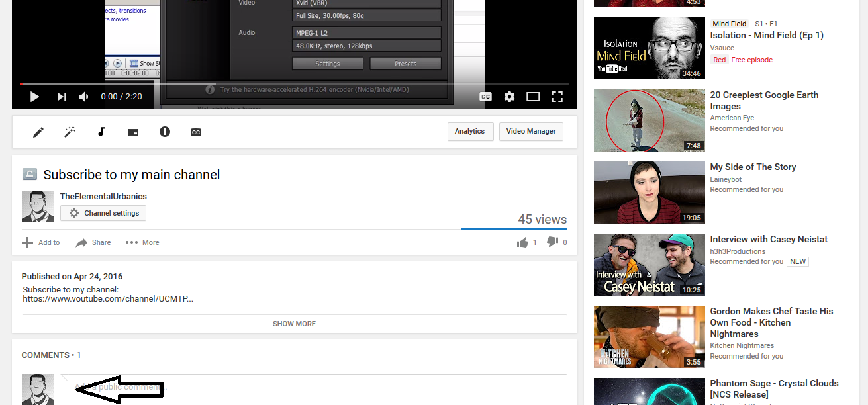Seek on the video progress bar

(x=294, y=83)
